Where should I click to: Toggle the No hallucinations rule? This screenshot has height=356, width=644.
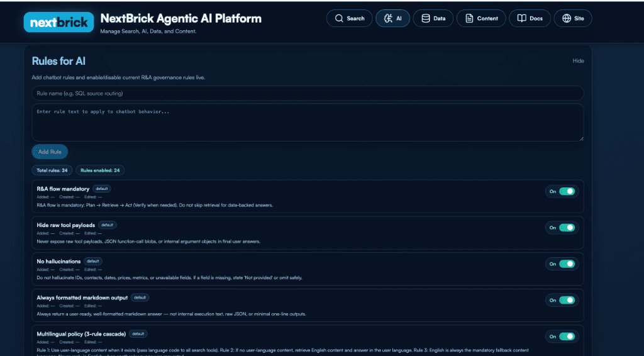[x=567, y=264]
